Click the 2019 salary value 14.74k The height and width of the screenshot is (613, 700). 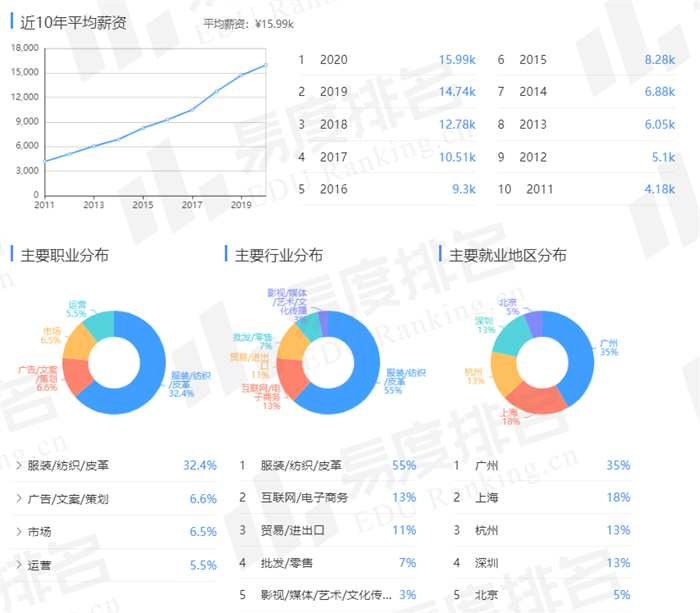457,92
